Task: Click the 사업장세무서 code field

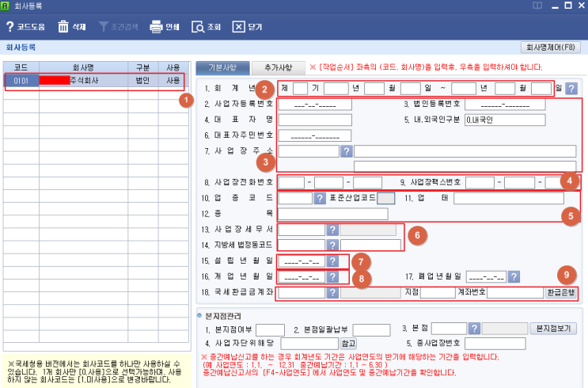Action: [302, 230]
